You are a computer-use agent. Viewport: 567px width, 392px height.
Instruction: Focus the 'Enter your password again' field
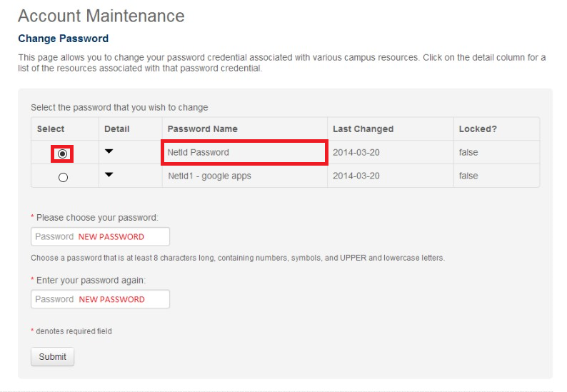pyautogui.click(x=100, y=299)
